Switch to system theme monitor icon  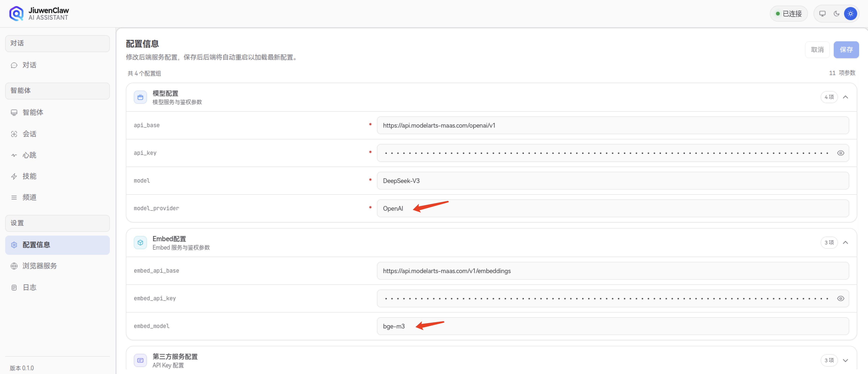(x=822, y=14)
